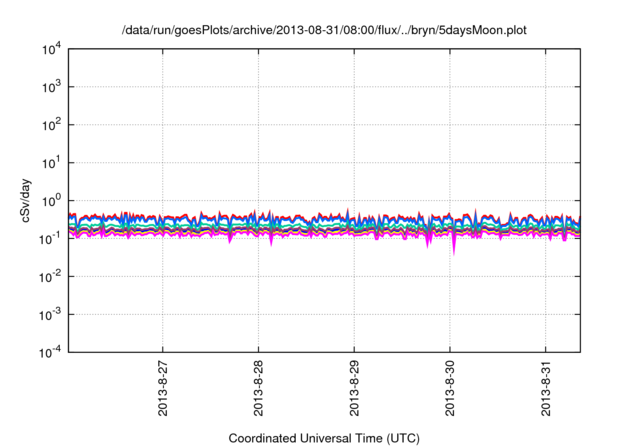Click the 10^4 y-axis tick label

click(x=51, y=50)
